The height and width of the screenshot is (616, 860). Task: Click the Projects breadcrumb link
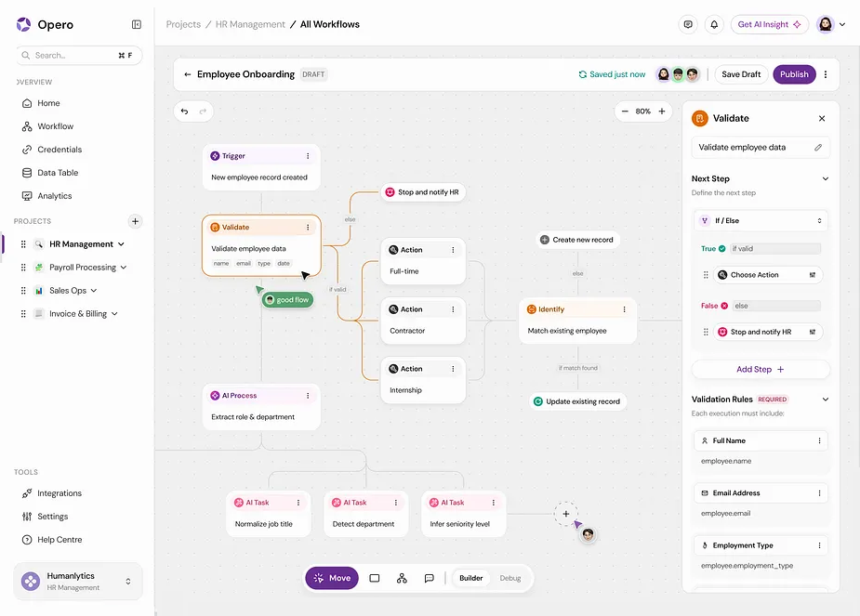183,25
